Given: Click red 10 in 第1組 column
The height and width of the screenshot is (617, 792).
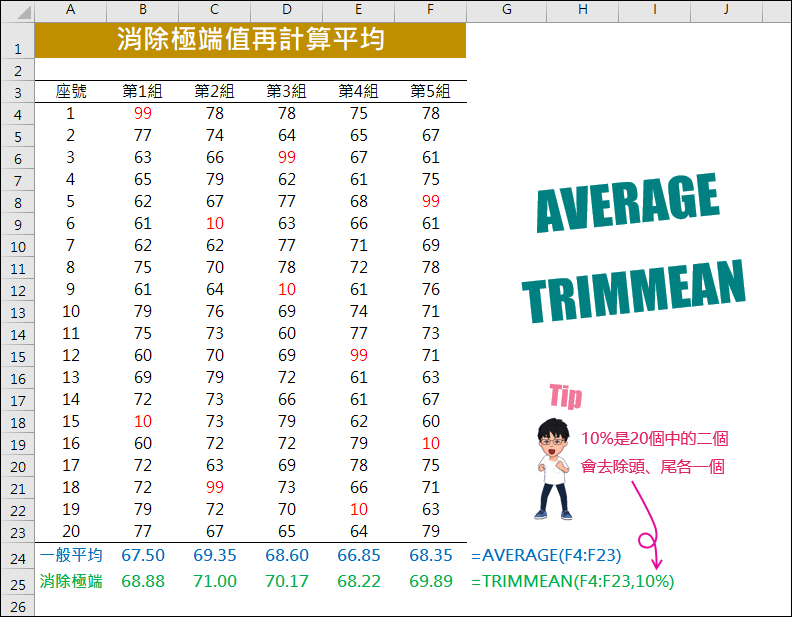Looking at the screenshot, I should [142, 421].
